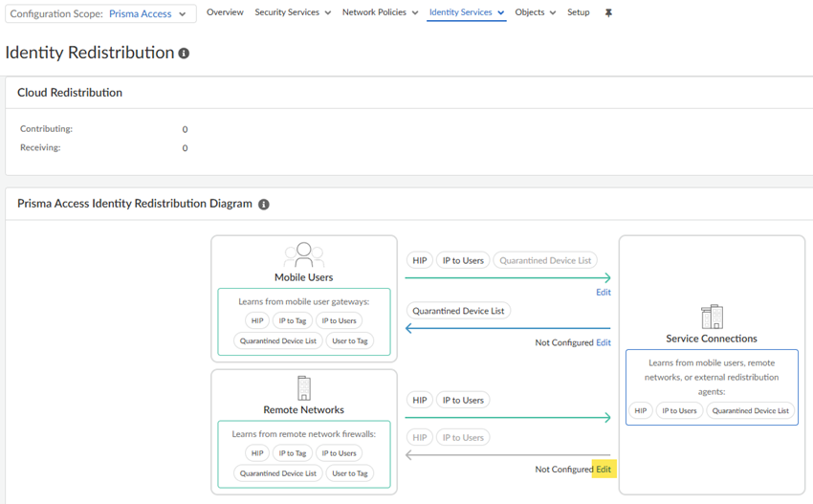
Task: Click the Mobile Users people icon
Action: coord(303,255)
